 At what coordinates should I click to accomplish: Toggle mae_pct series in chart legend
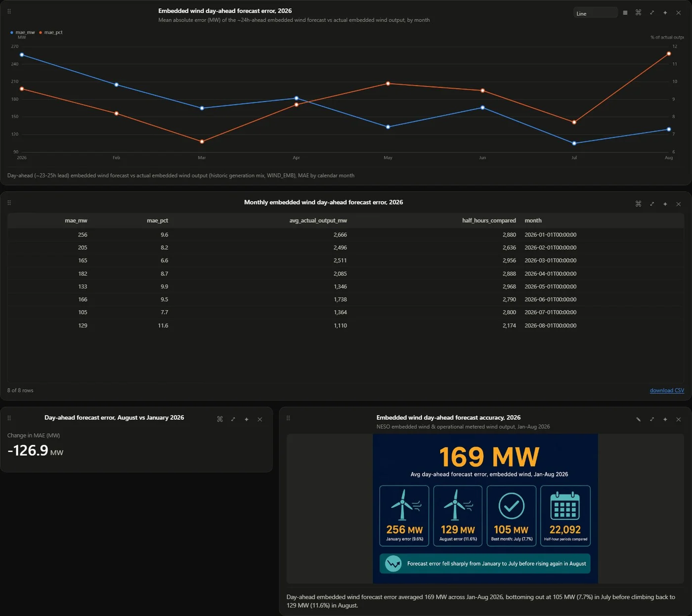(51, 33)
